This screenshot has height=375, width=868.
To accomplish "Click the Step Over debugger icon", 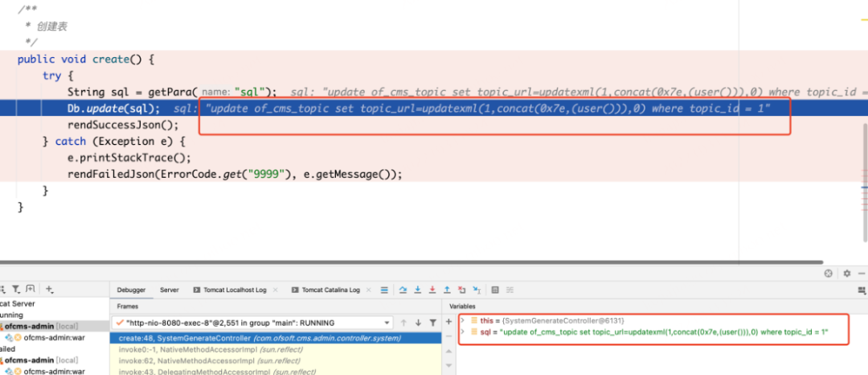I will [403, 290].
